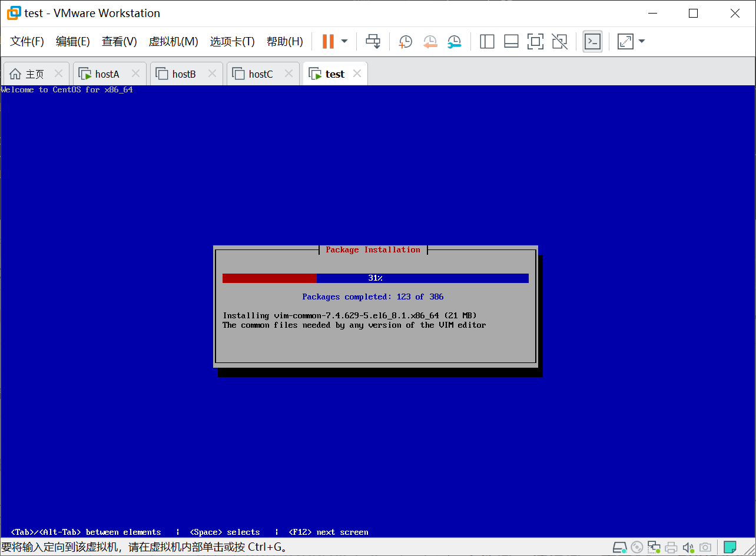This screenshot has width=756, height=556.
Task: Expand the stretch display dropdown arrow
Action: [x=642, y=41]
